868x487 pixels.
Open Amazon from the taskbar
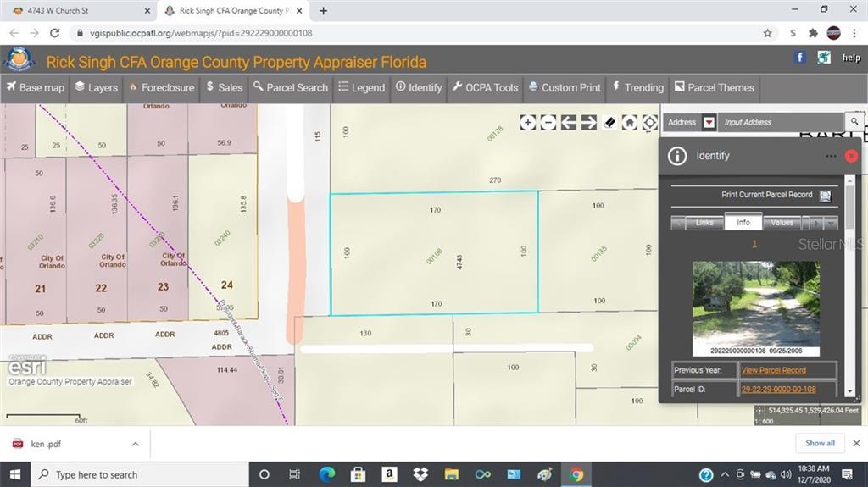[x=389, y=474]
